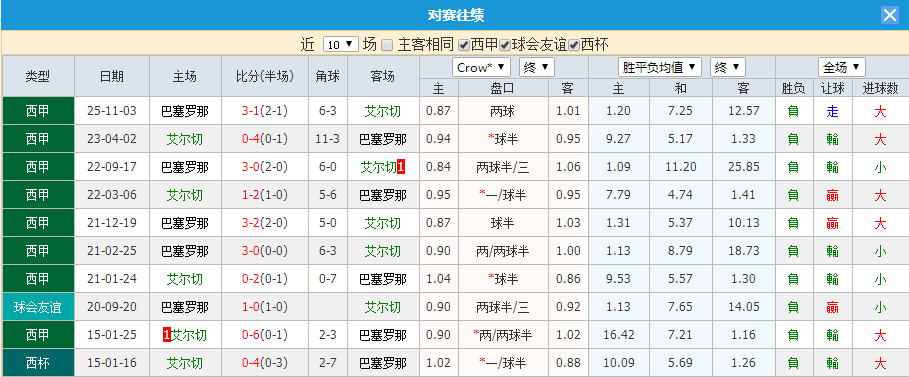
Task: Click score 3-0(2-0) in 22-09-17 row
Action: pos(265,167)
